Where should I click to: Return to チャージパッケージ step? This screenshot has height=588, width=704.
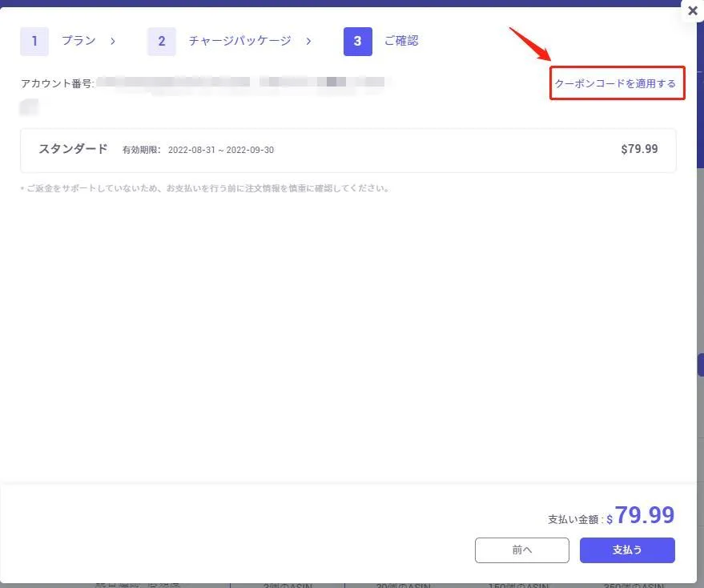pos(239,41)
